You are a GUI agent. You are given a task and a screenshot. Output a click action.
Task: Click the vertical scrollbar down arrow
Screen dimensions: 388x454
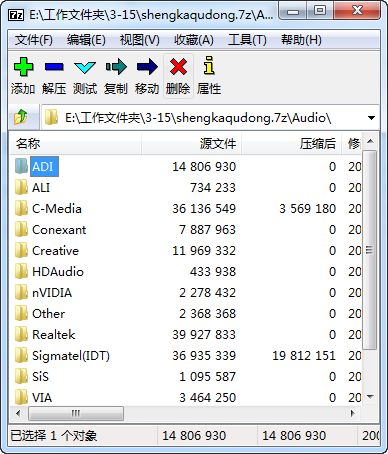point(370,396)
